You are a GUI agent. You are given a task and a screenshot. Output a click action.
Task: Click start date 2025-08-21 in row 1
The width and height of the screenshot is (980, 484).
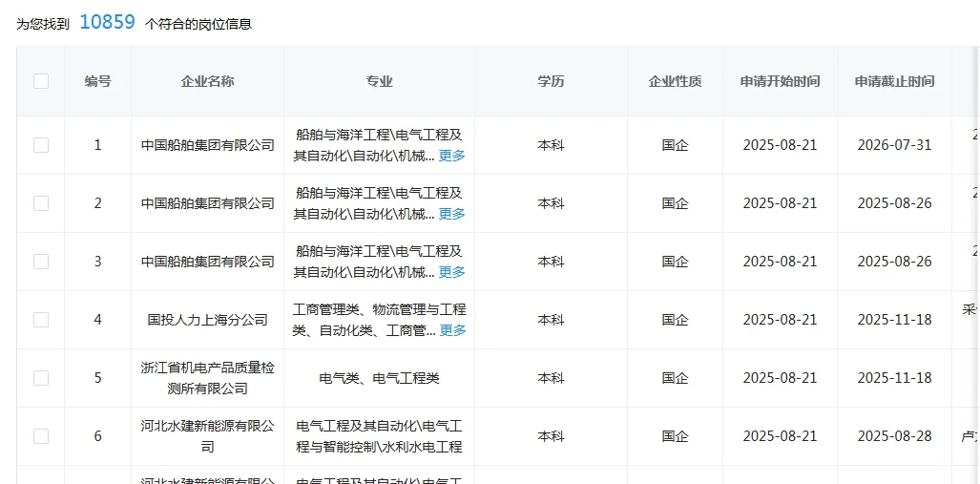click(x=780, y=145)
